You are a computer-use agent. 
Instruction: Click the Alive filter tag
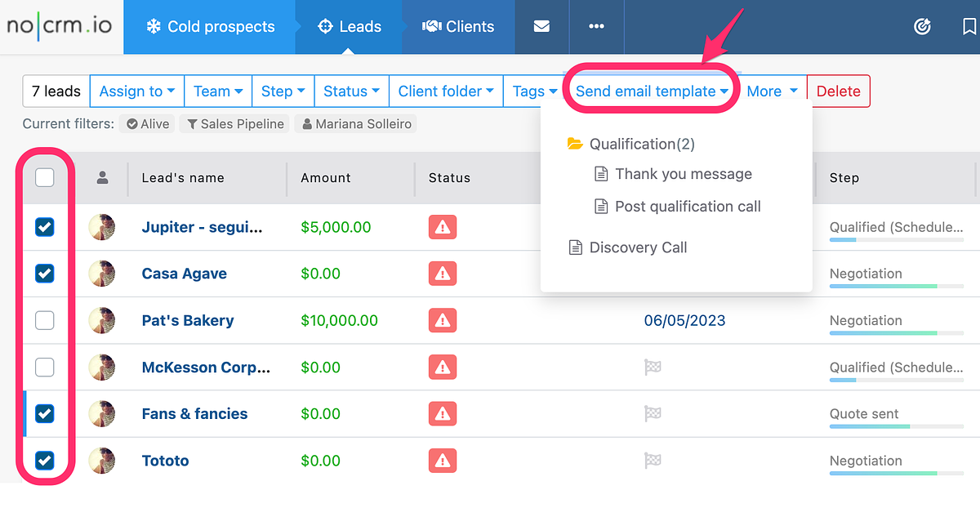[x=147, y=124]
